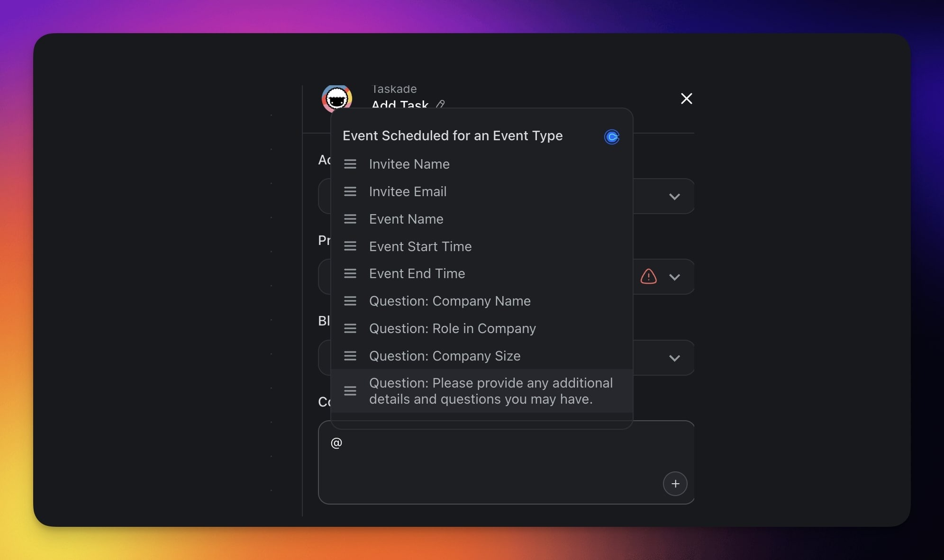Choose Question: Role in Company entry
This screenshot has height=560, width=944.
pyautogui.click(x=452, y=328)
